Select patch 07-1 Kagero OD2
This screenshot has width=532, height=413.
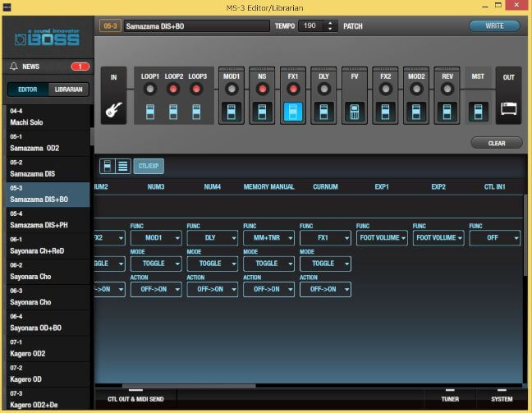pyautogui.click(x=48, y=348)
